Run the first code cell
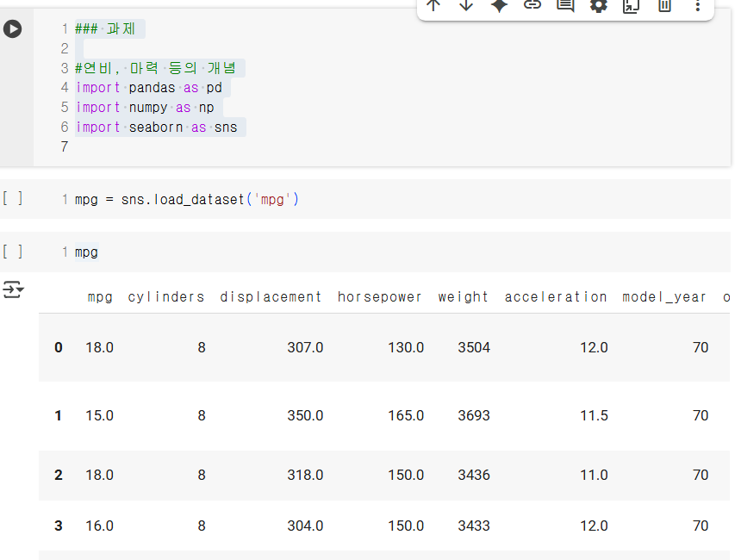The height and width of the screenshot is (560, 741). point(12,28)
